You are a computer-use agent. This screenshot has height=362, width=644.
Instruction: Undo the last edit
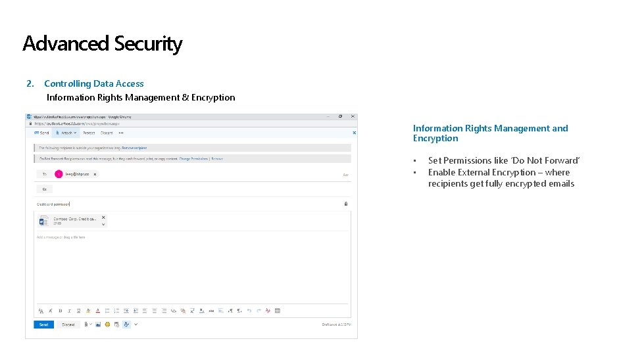(249, 311)
